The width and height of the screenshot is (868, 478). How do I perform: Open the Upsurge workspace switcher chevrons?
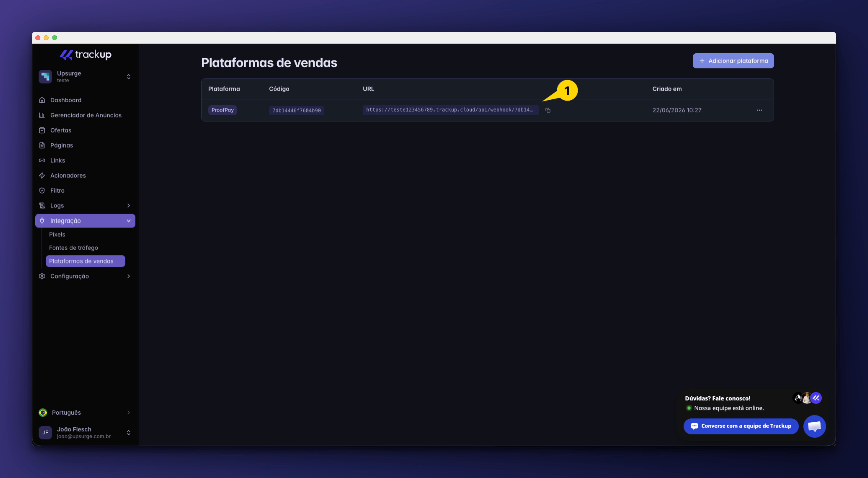pyautogui.click(x=128, y=77)
